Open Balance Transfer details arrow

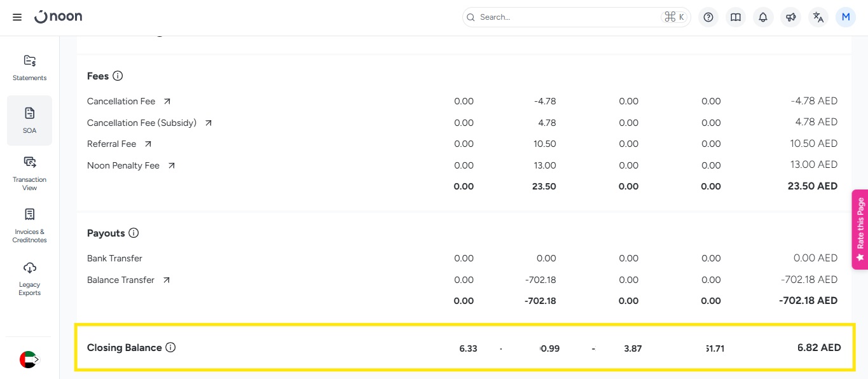click(166, 280)
